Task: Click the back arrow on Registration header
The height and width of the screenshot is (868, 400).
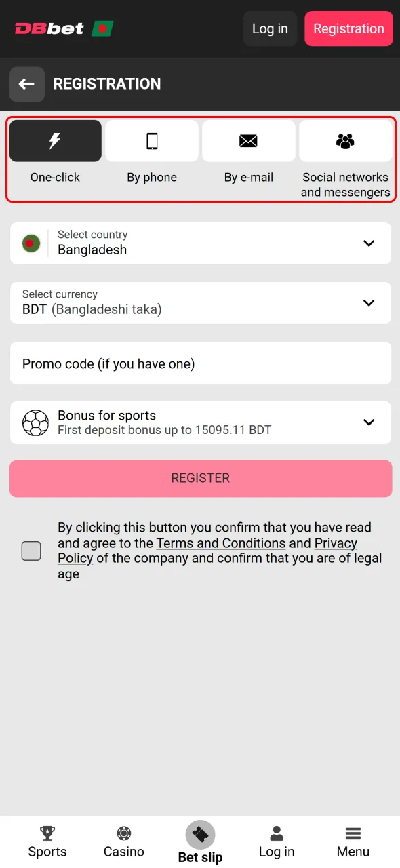Action: coord(26,84)
